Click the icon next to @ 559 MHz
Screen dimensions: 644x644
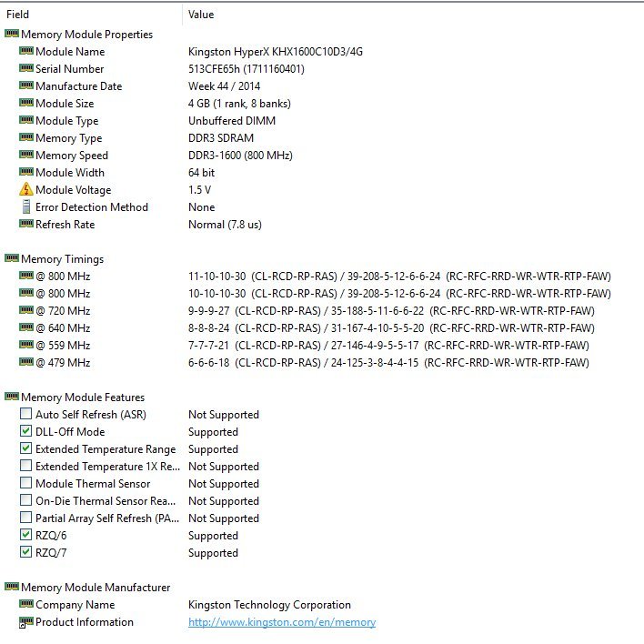pos(26,344)
